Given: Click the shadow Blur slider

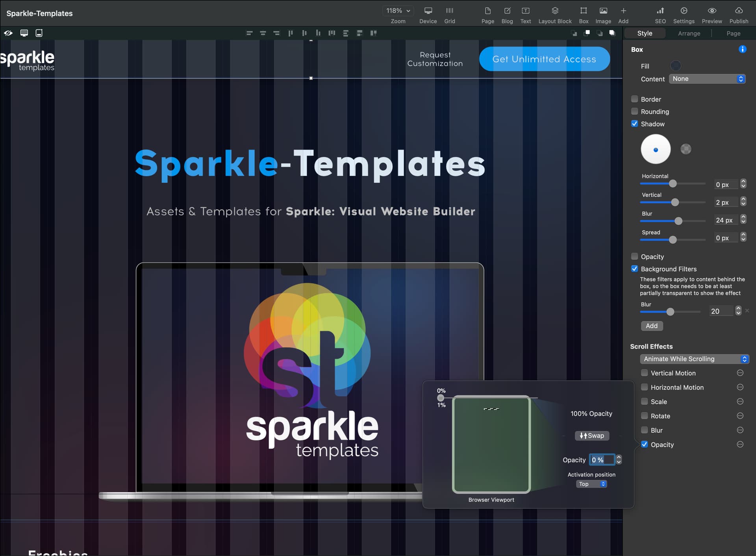Looking at the screenshot, I should [673, 221].
